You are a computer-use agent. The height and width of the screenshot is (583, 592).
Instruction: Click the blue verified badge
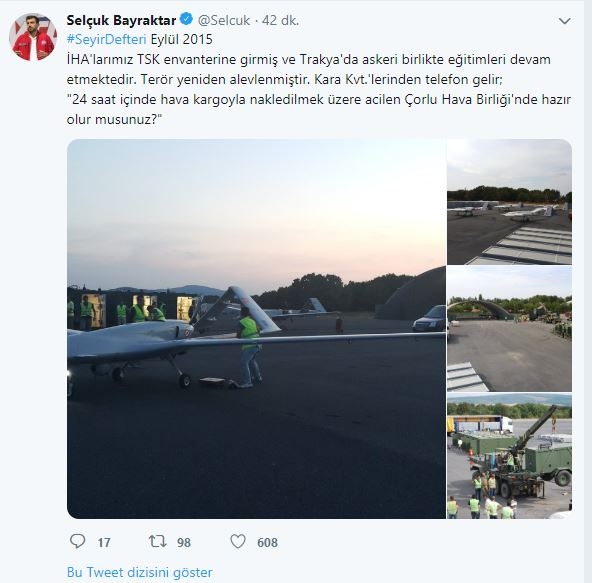point(186,19)
